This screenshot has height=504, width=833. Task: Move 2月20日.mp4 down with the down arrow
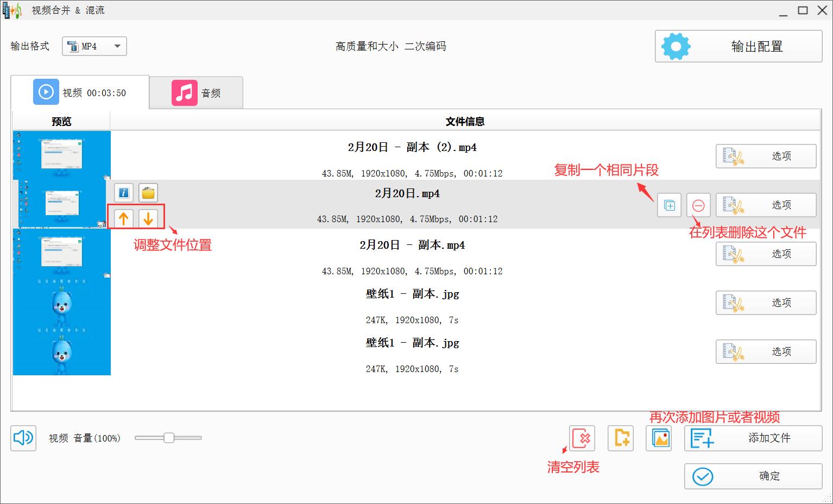[148, 218]
